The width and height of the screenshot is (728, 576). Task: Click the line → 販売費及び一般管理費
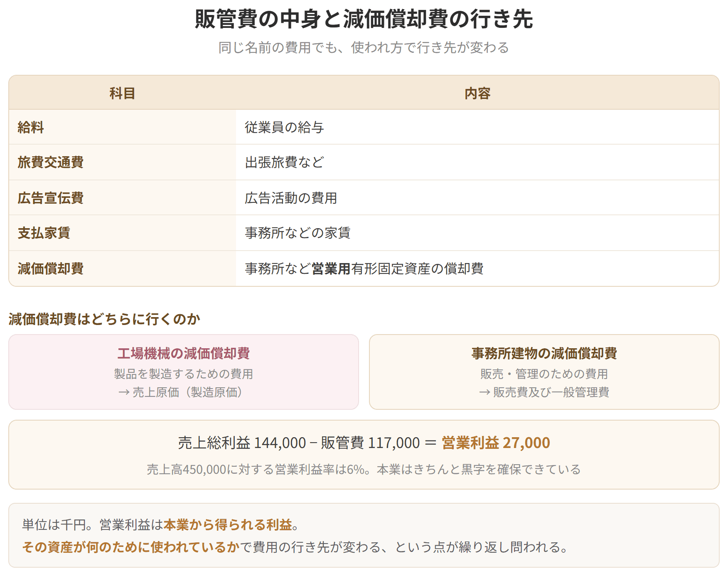(544, 392)
